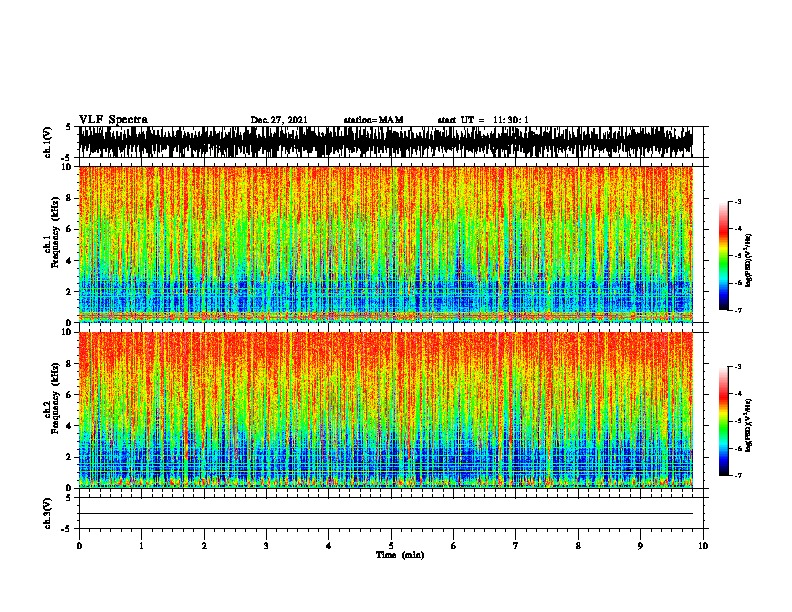Click the time axis tick label "0"
This screenshot has height=612, width=792.
[x=79, y=546]
